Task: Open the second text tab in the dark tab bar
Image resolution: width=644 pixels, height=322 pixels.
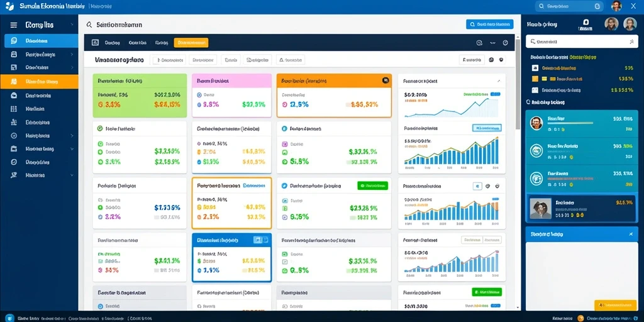Action: click(138, 42)
